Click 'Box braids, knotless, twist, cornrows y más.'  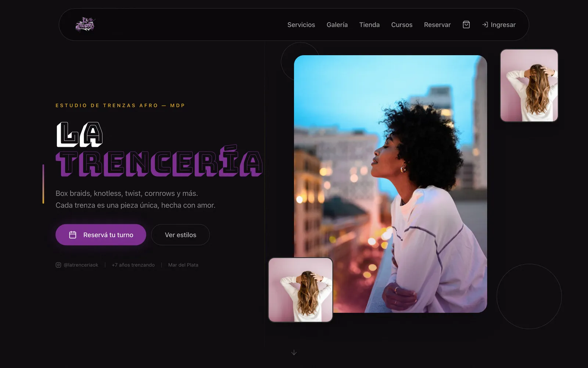click(x=127, y=193)
